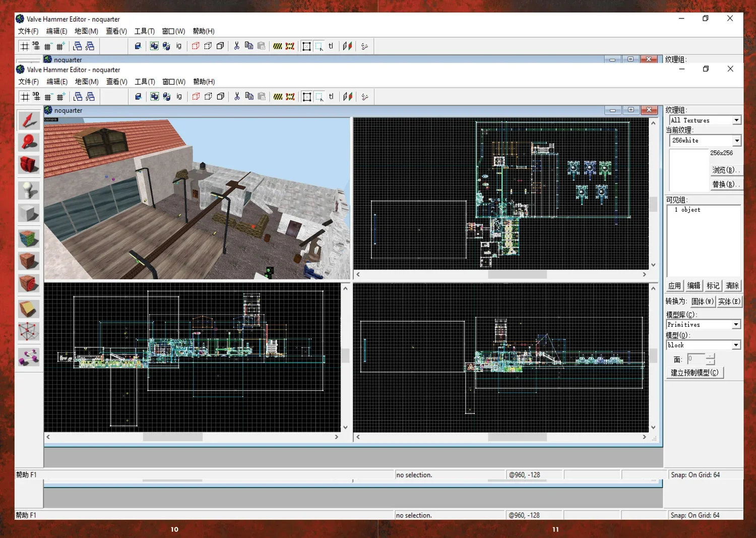Click the 浏览(B) browse textures button
The height and width of the screenshot is (538, 756).
725,170
